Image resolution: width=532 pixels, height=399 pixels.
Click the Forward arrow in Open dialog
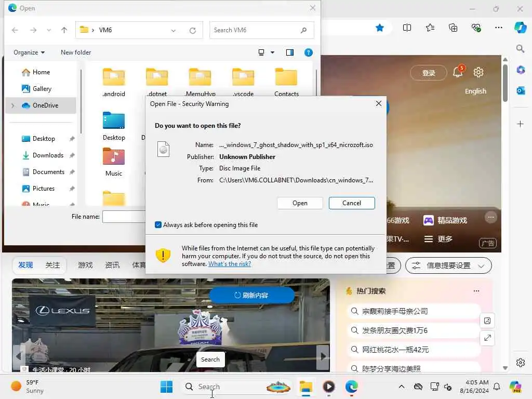tap(33, 30)
